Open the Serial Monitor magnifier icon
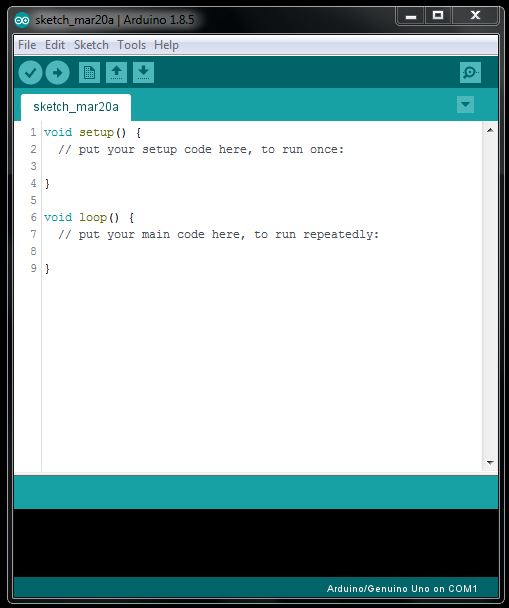This screenshot has width=509, height=608. pos(470,73)
